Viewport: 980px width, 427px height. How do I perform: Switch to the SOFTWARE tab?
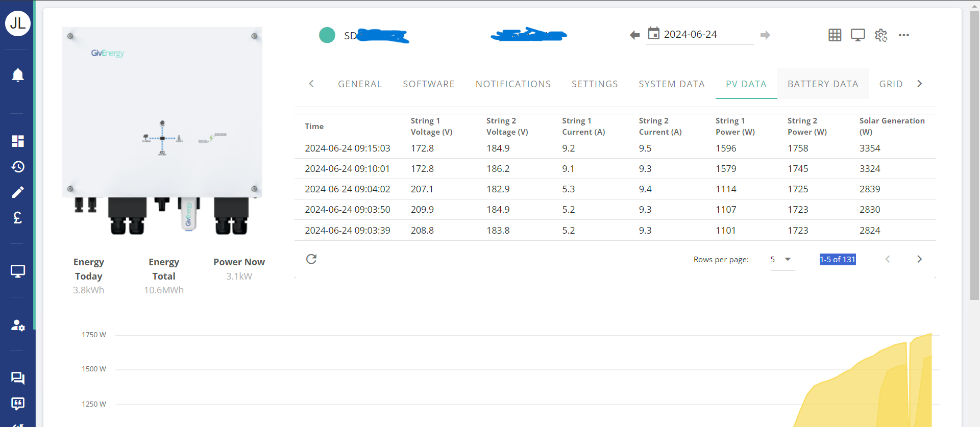(429, 84)
